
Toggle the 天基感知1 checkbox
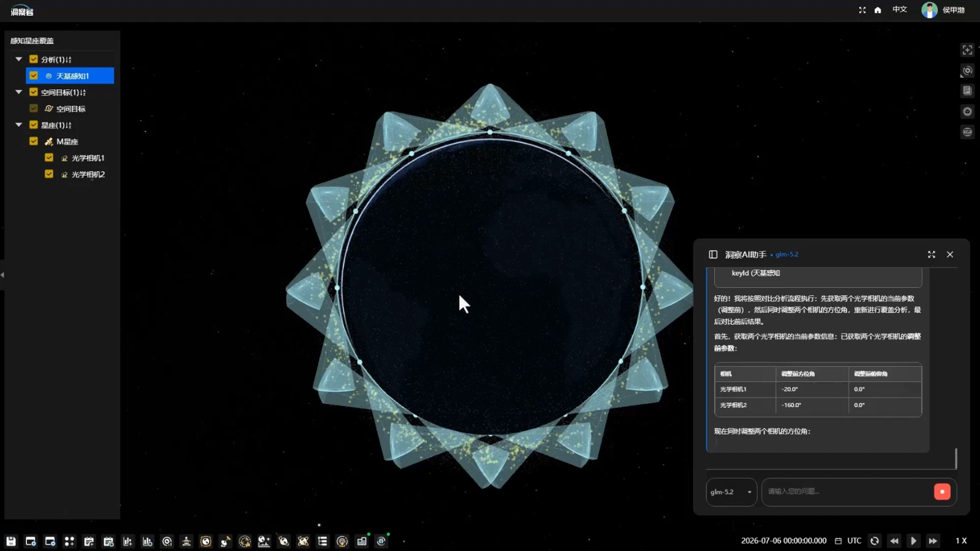click(x=34, y=76)
